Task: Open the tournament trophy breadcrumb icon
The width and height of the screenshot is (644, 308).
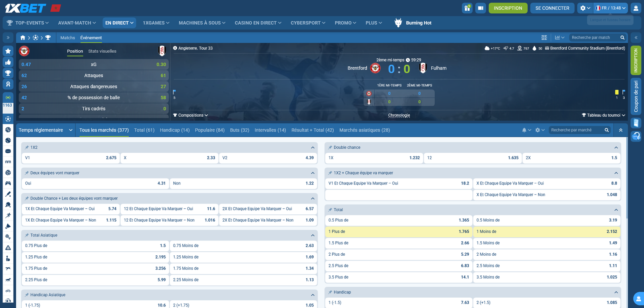Action: [x=48, y=37]
